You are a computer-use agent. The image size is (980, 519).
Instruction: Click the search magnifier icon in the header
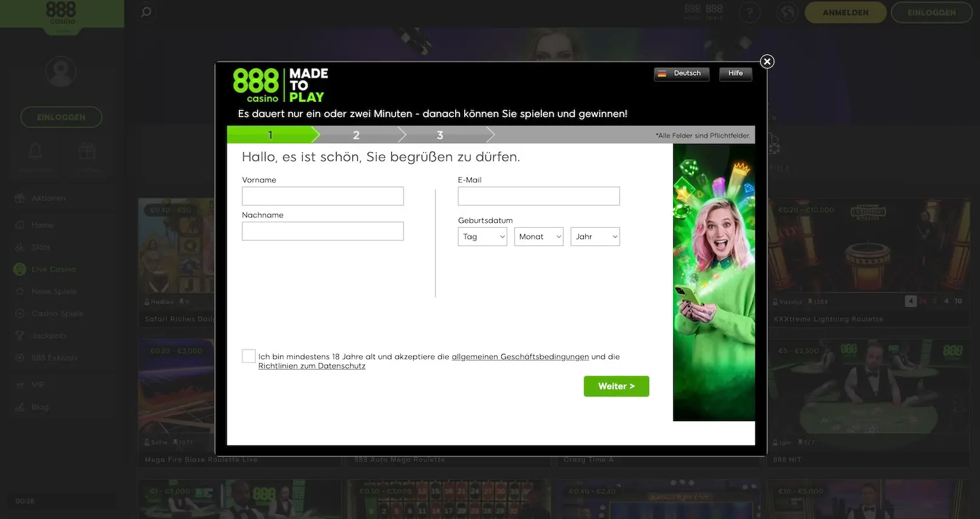[146, 12]
